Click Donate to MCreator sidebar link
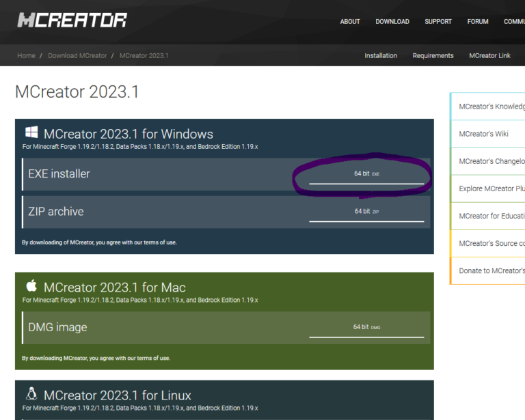Image resolution: width=525 pixels, height=420 pixels. click(x=491, y=270)
